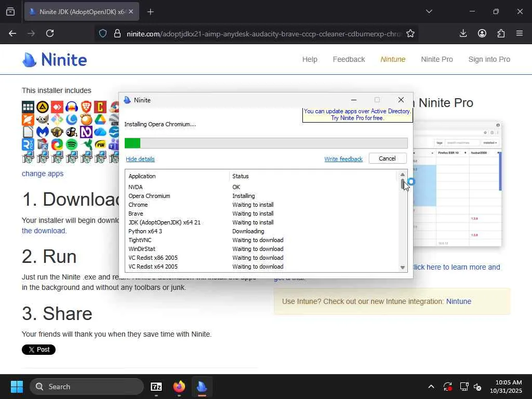Click scroll down arrow in application list

[x=403, y=268]
